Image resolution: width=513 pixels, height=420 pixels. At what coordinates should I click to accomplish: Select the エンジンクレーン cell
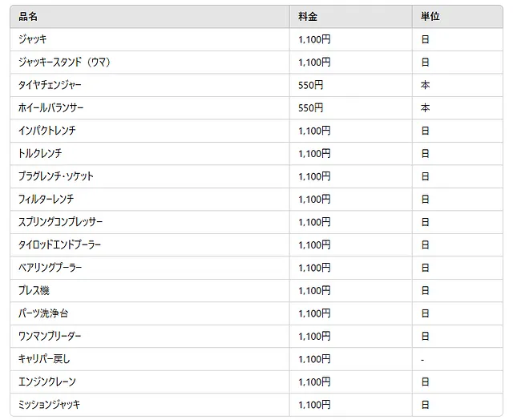click(47, 382)
